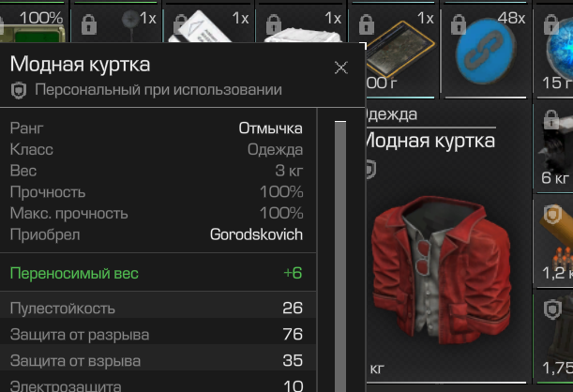Select the glowing blue orb artifact item
Image resolution: width=573 pixels, height=392 pixels.
[559, 52]
